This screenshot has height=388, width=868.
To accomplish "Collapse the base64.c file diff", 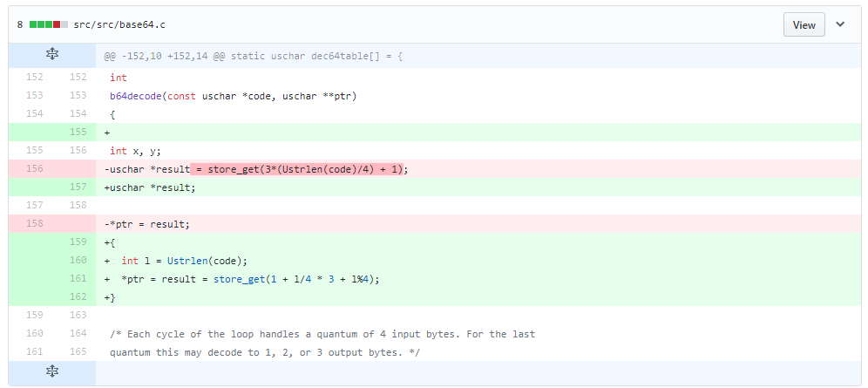I will point(840,24).
